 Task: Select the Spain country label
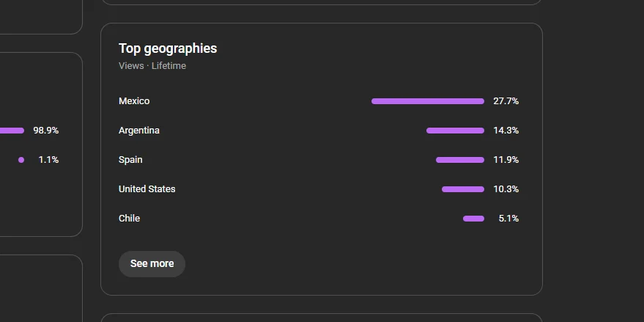(x=130, y=160)
